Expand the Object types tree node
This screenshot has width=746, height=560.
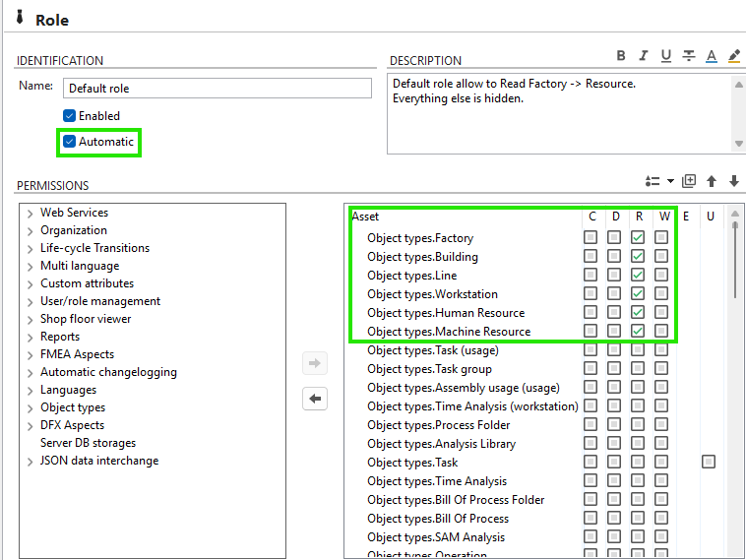pos(31,408)
